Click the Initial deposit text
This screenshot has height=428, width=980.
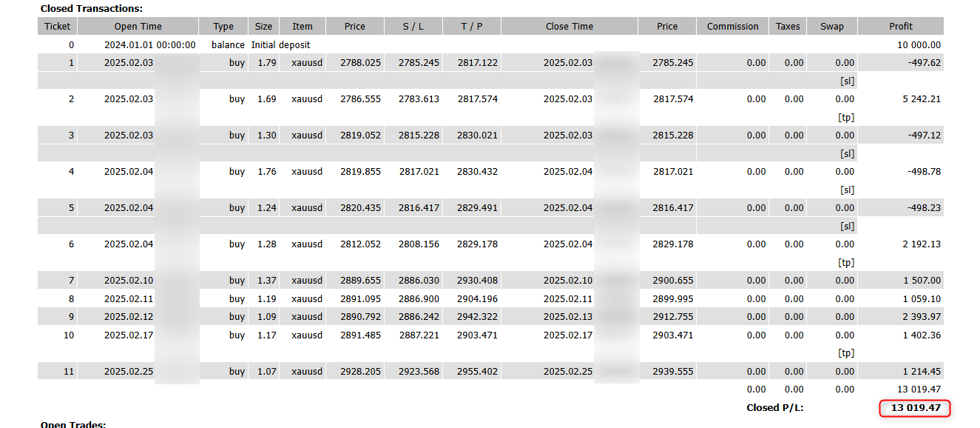click(285, 44)
